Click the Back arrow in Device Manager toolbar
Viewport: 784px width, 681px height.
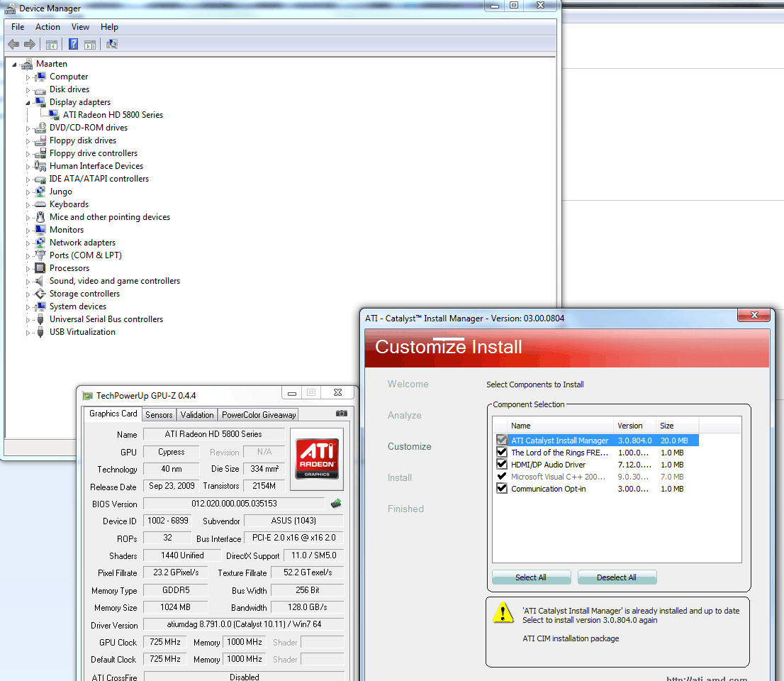click(x=13, y=45)
